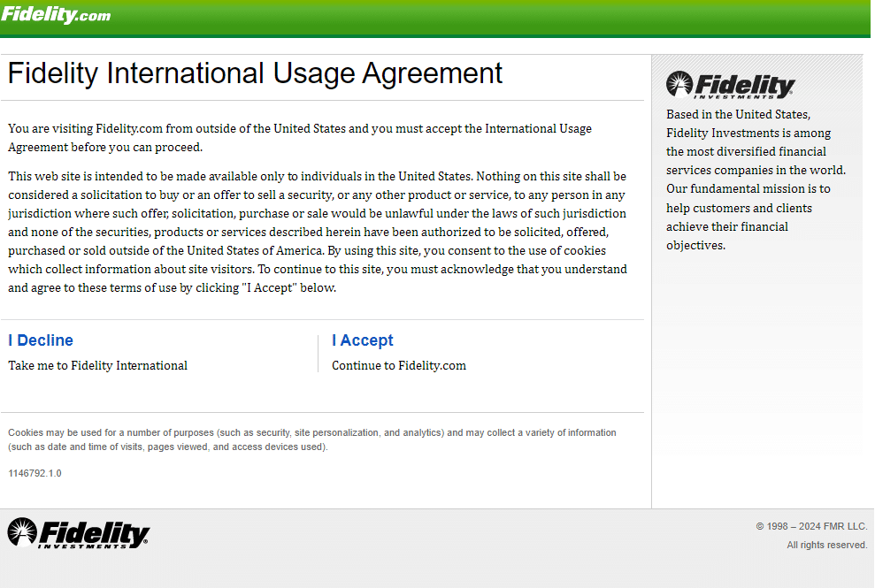This screenshot has width=875, height=588.
Task: Choose the I Decline link
Action: coord(41,340)
